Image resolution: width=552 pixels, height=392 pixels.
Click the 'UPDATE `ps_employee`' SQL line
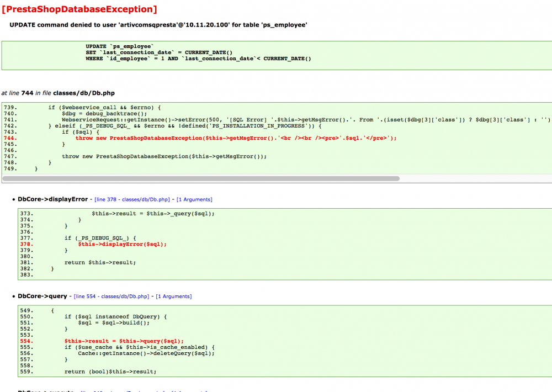click(120, 46)
